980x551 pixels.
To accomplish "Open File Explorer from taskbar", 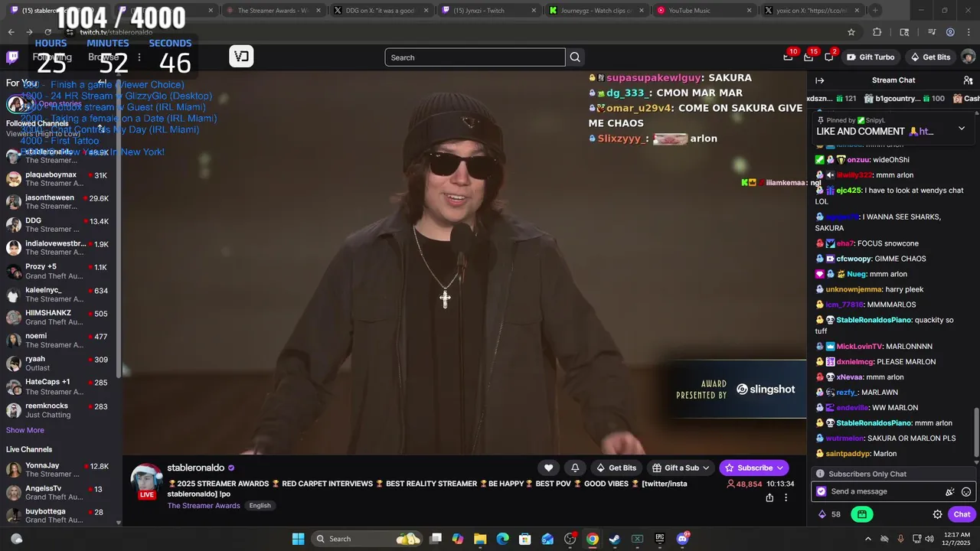I will point(480,539).
